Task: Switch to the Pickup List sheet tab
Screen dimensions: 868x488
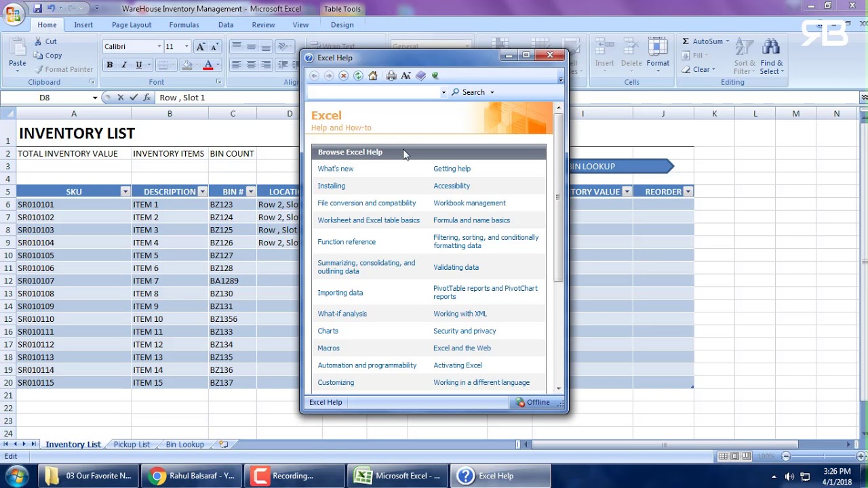Action: 132,445
